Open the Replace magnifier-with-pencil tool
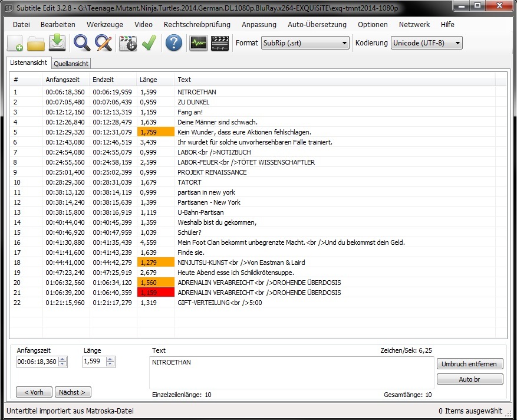Viewport: 517px width, 420px height. (103, 43)
